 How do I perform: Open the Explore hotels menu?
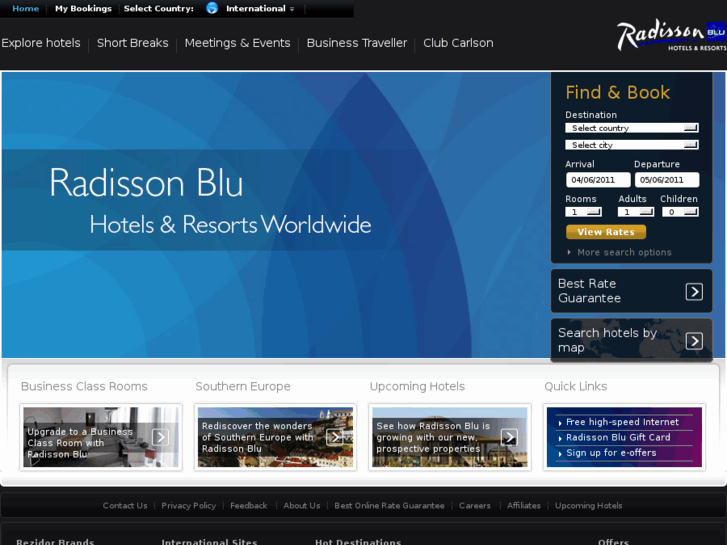(x=41, y=43)
